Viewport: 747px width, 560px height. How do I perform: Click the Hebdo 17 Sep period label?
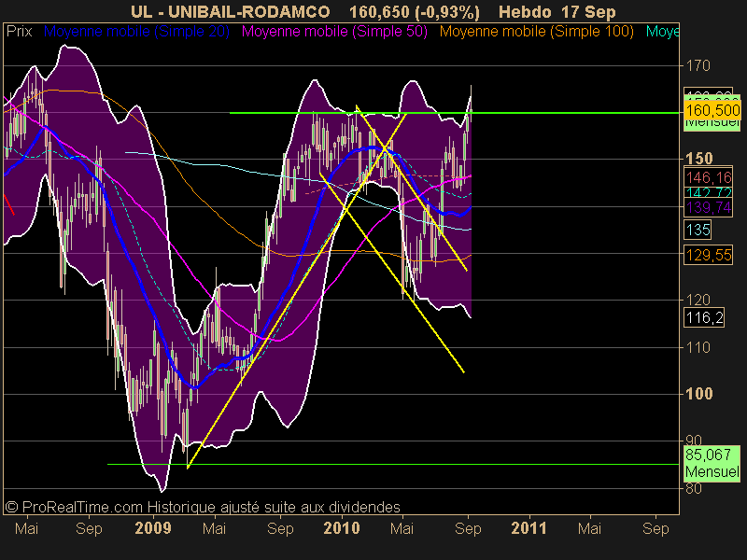557,11
